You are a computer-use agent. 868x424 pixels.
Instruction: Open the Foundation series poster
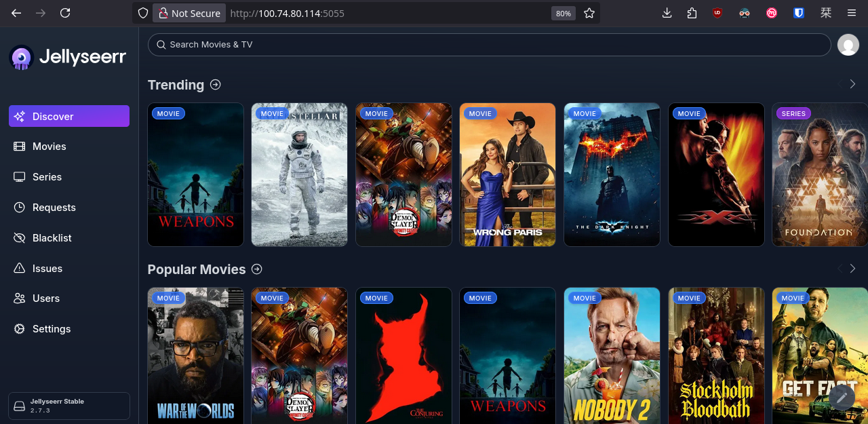click(820, 174)
